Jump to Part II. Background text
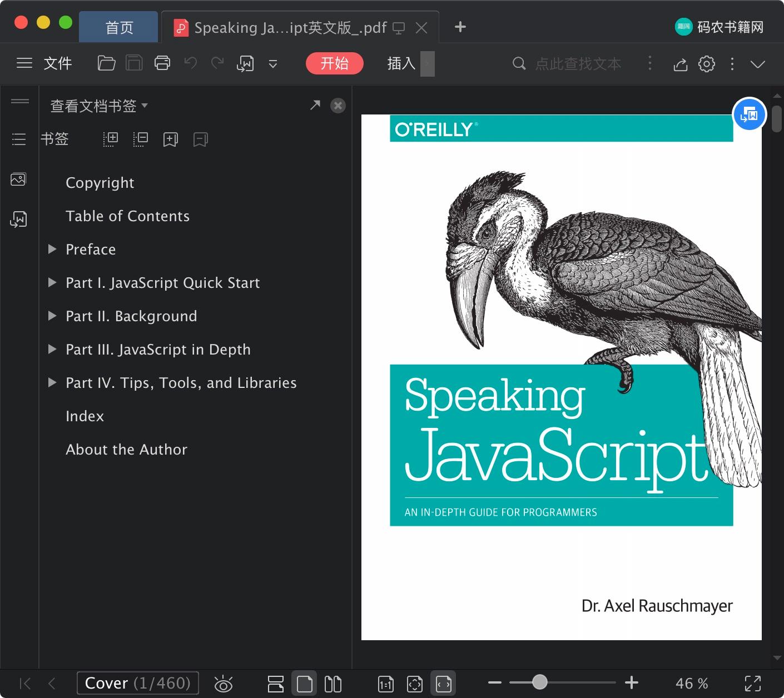 131,316
